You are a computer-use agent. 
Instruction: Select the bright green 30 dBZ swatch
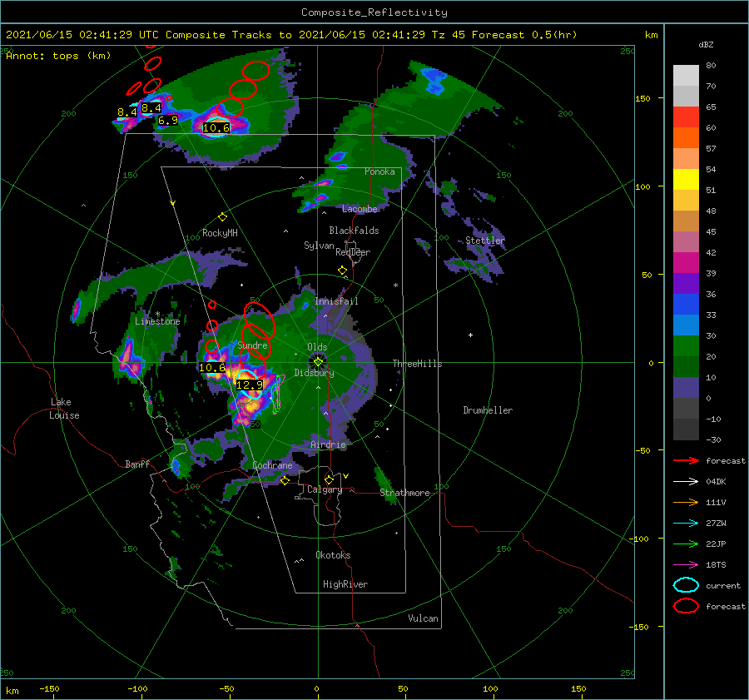[x=686, y=345]
